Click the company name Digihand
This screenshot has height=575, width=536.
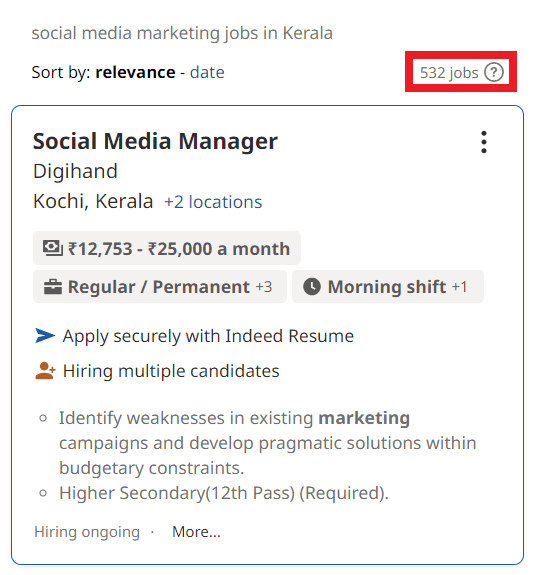75,171
